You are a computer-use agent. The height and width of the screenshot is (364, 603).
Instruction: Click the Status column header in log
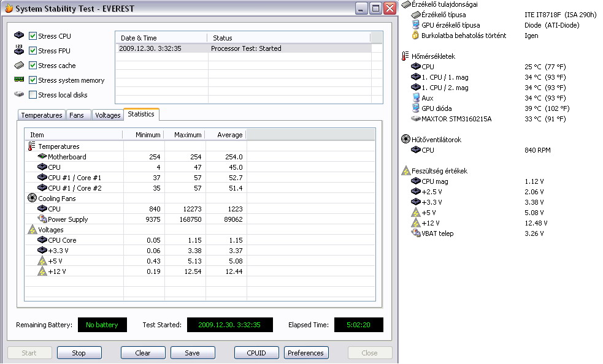click(289, 37)
